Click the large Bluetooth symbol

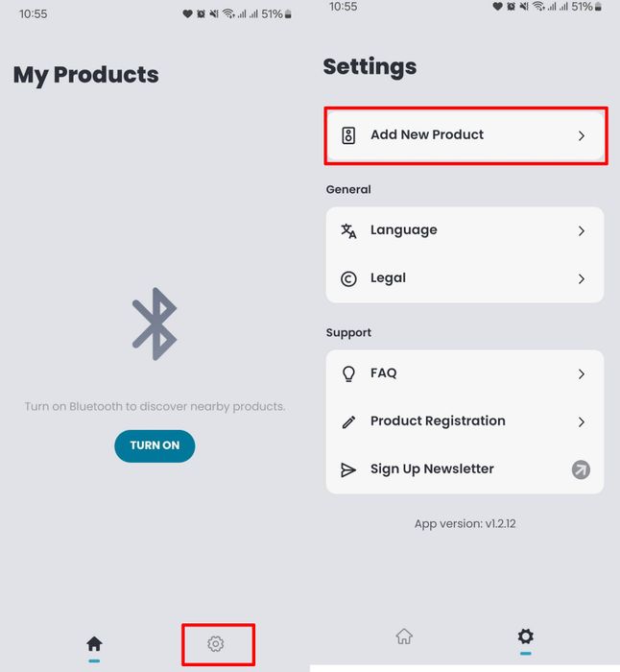(155, 324)
